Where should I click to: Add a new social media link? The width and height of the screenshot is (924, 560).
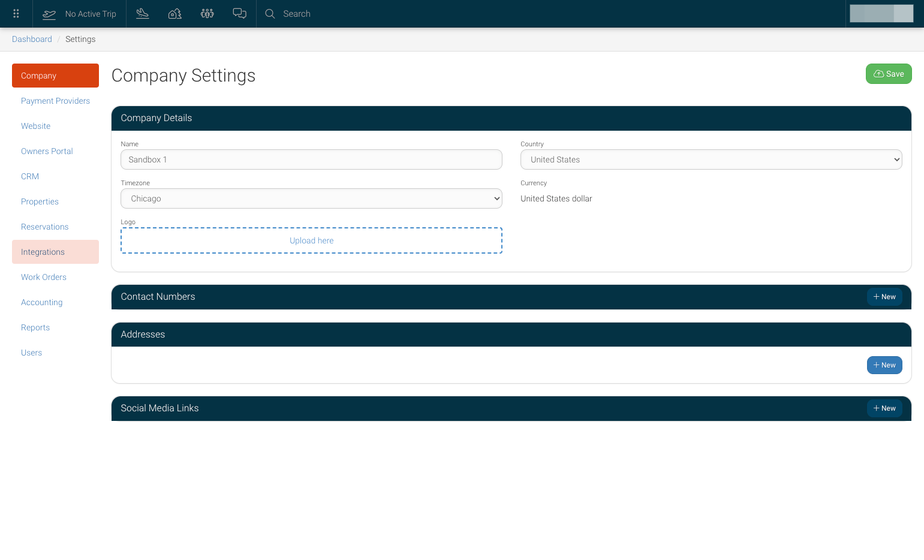coord(884,408)
